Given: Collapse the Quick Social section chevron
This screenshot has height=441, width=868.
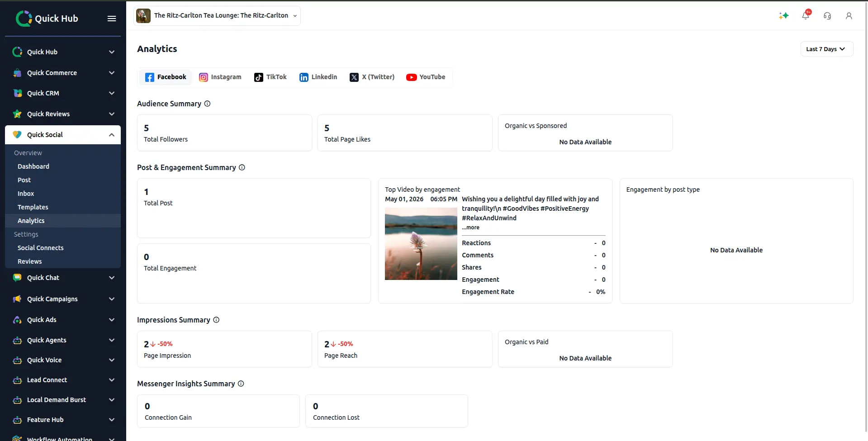Looking at the screenshot, I should click(112, 135).
